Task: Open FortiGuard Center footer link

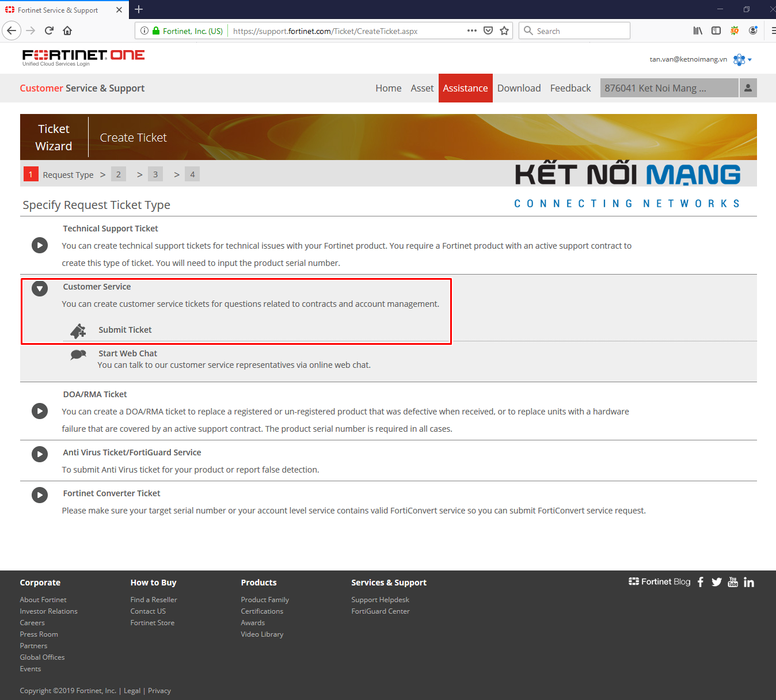Action: 381,611
